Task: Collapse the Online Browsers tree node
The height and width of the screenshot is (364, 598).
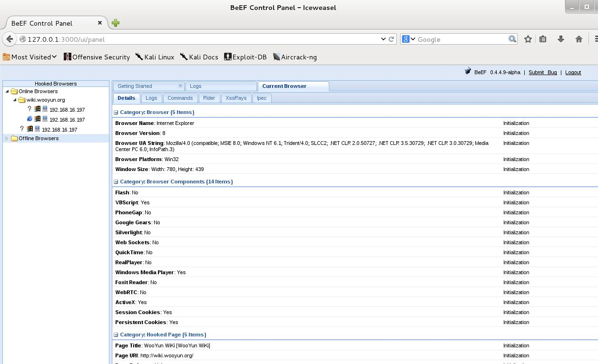Action: [7, 91]
